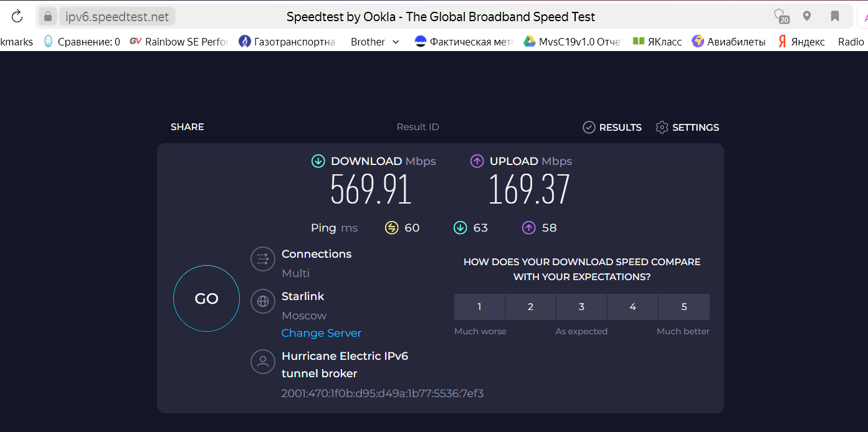Click the Multi connections label
This screenshot has width=868, height=432.
pos(295,273)
